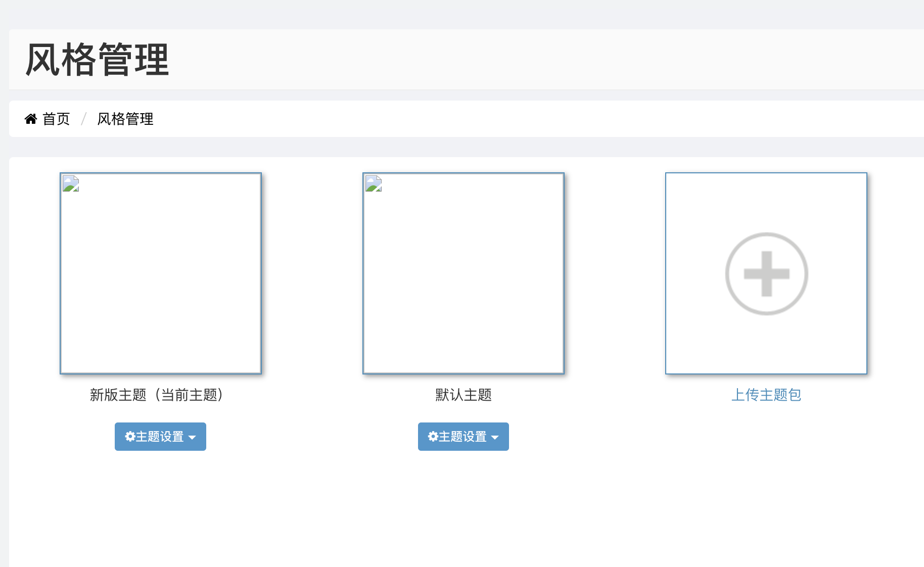Click the plus icon to upload theme
The image size is (924, 567).
tap(766, 273)
